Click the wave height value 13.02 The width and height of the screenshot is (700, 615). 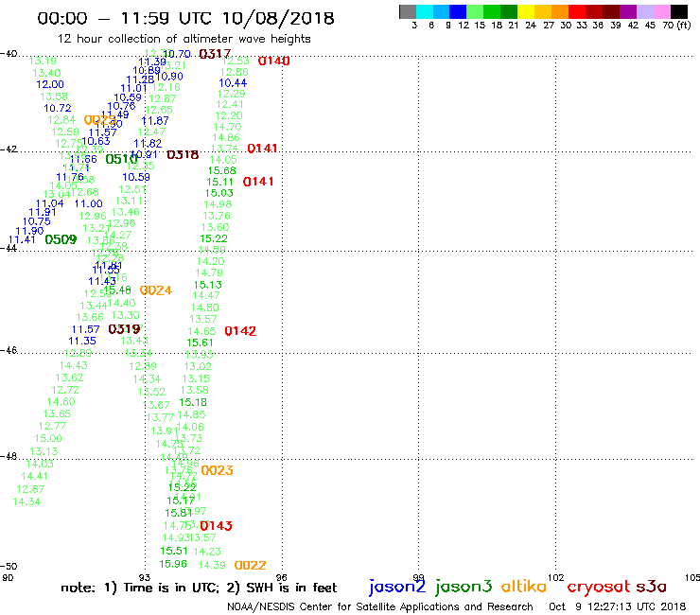click(x=198, y=367)
